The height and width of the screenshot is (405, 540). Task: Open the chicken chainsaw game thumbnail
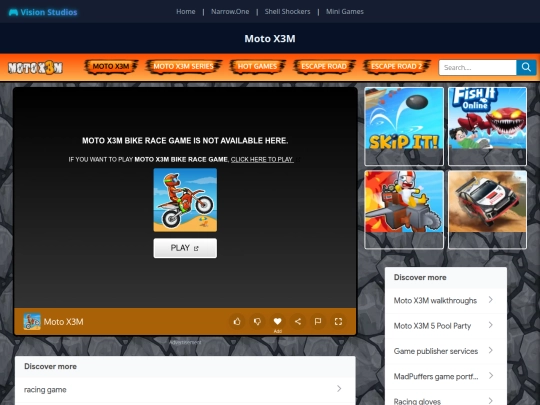[404, 210]
